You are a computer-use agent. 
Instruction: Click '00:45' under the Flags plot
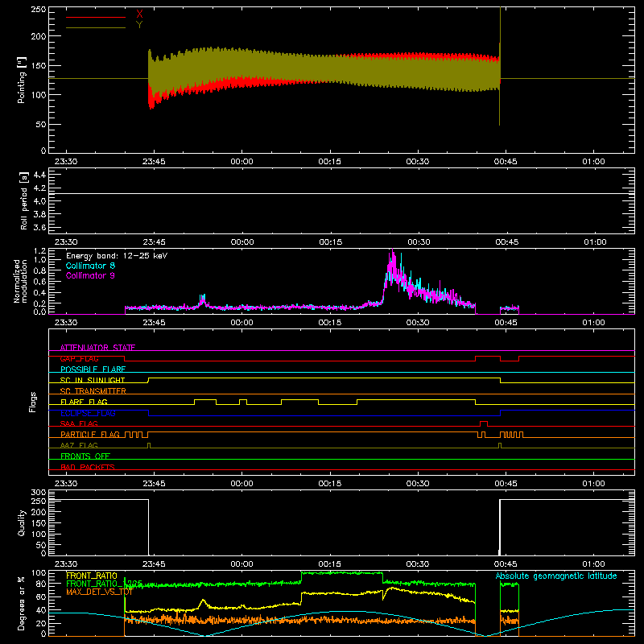506,484
